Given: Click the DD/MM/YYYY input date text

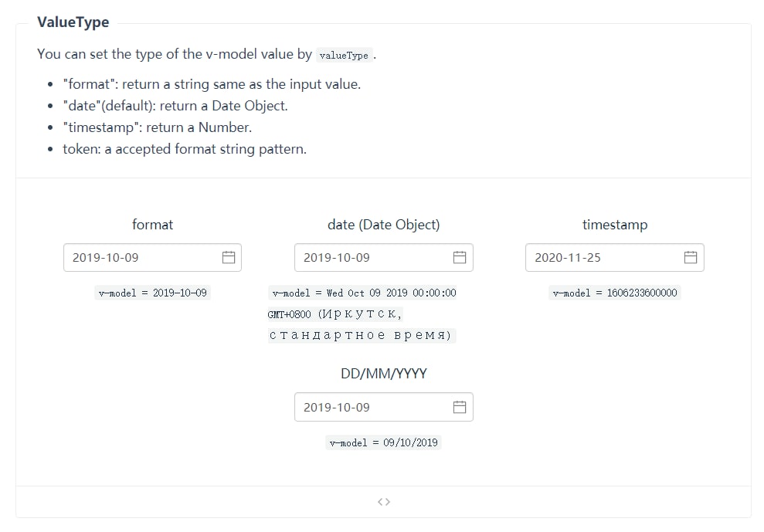Looking at the screenshot, I should click(x=337, y=407).
